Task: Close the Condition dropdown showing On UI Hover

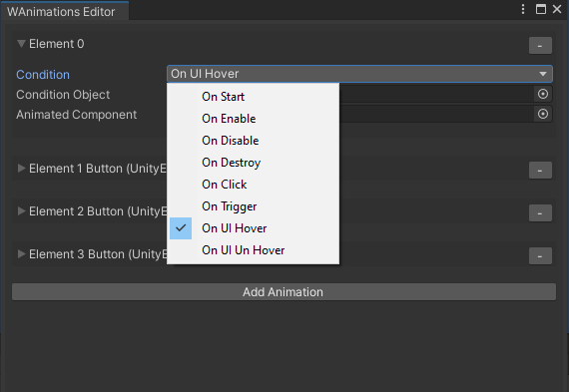Action: pyautogui.click(x=359, y=74)
